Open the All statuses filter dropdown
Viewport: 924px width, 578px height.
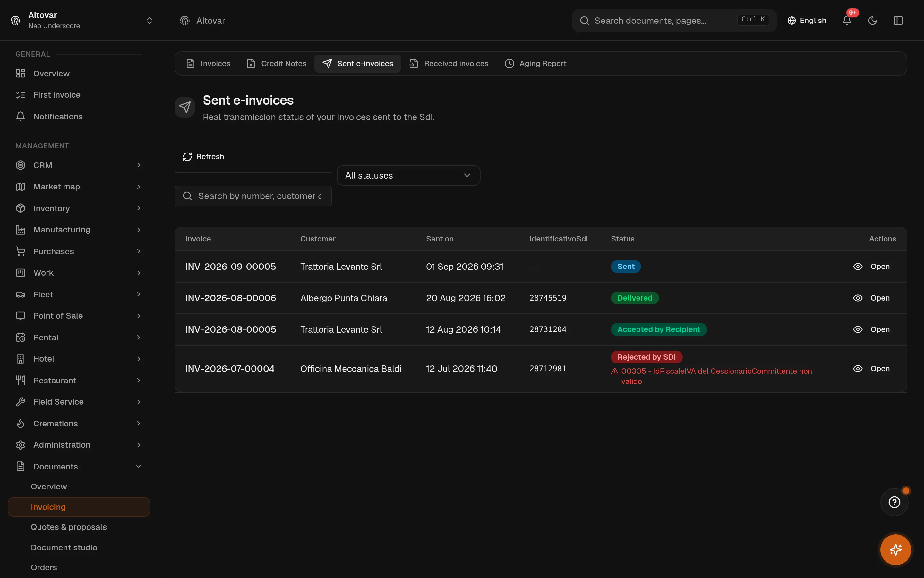(x=408, y=175)
